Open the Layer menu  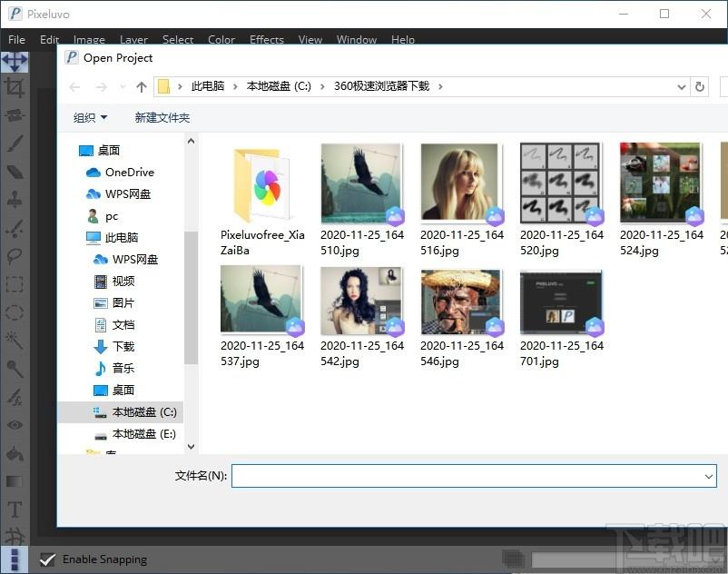coord(133,40)
